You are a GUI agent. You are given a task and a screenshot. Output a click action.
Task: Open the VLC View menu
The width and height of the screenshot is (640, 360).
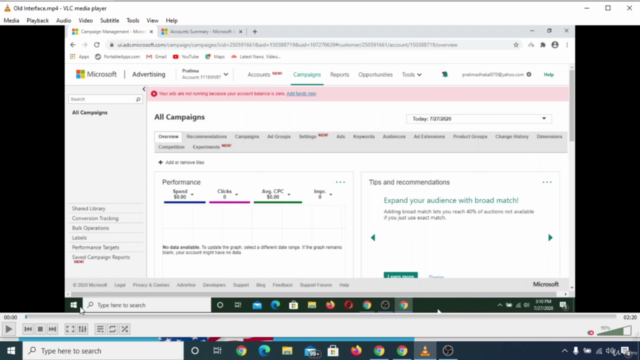[152, 20]
